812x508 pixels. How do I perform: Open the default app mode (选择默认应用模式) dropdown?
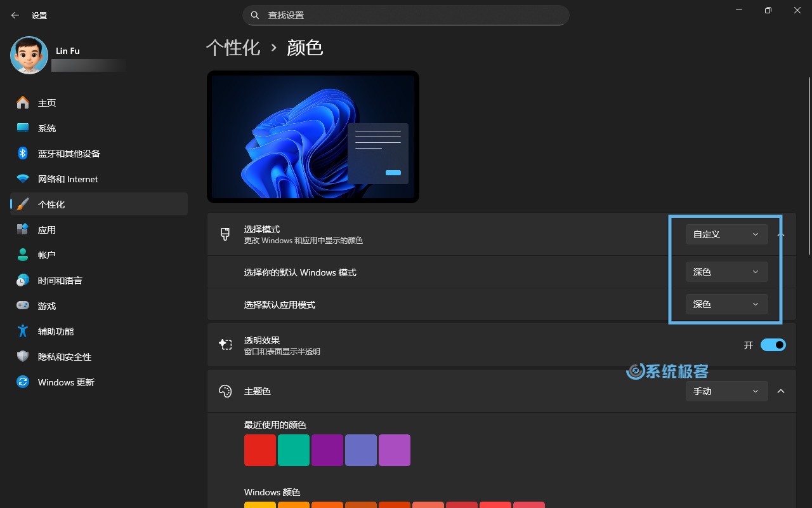tap(726, 304)
